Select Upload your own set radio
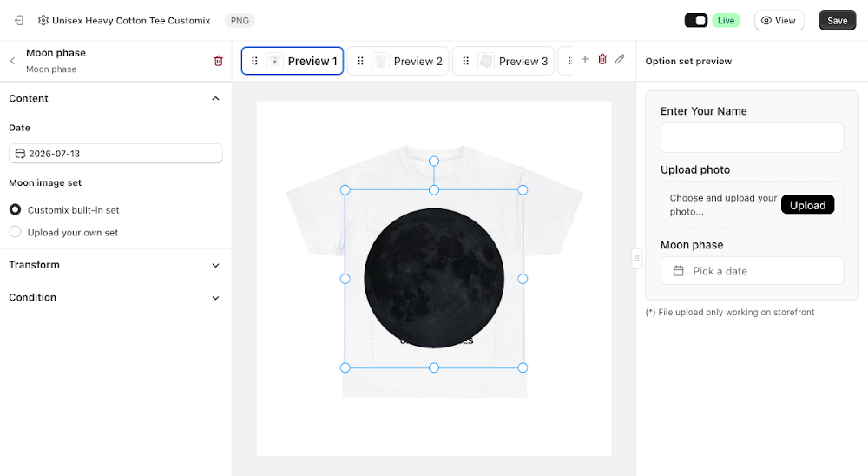This screenshot has width=868, height=476. coord(16,232)
